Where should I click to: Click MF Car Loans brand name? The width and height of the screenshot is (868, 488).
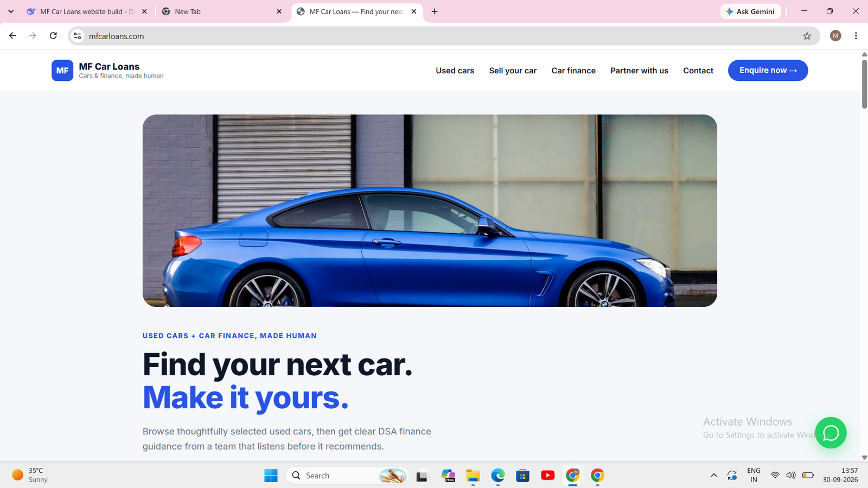[109, 66]
